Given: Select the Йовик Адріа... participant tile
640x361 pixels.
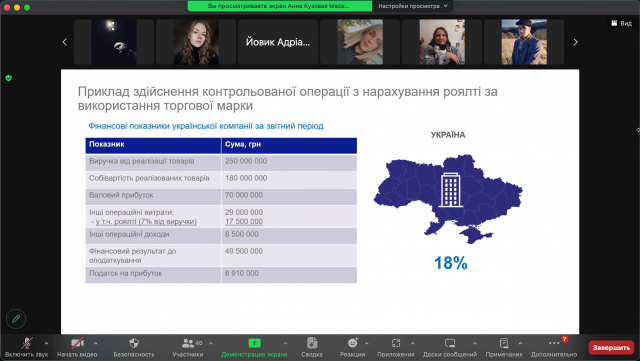Looking at the screenshot, I should [x=278, y=42].
